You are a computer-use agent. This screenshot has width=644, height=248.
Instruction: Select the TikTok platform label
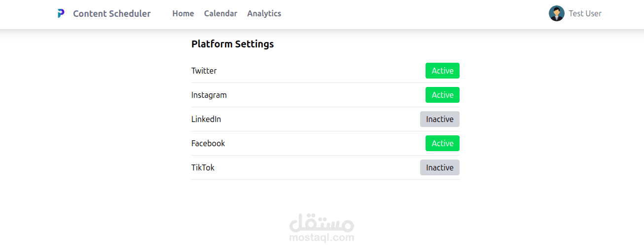(203, 167)
